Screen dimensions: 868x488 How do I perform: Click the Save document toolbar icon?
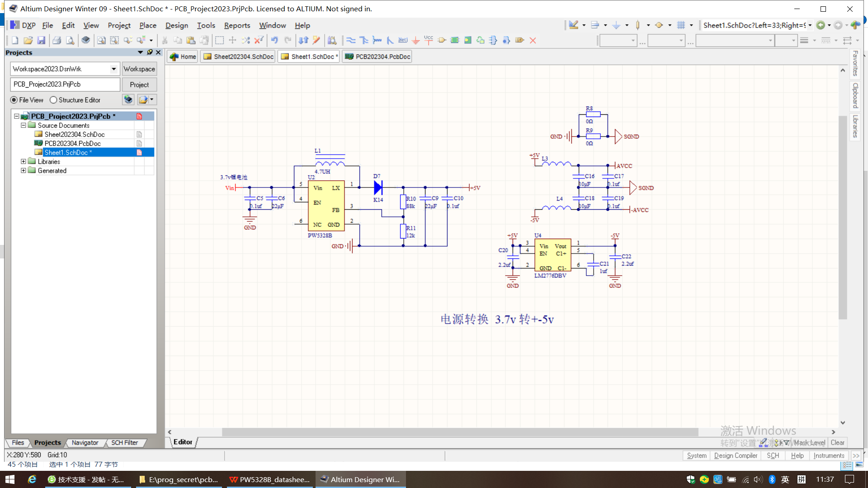(x=41, y=40)
